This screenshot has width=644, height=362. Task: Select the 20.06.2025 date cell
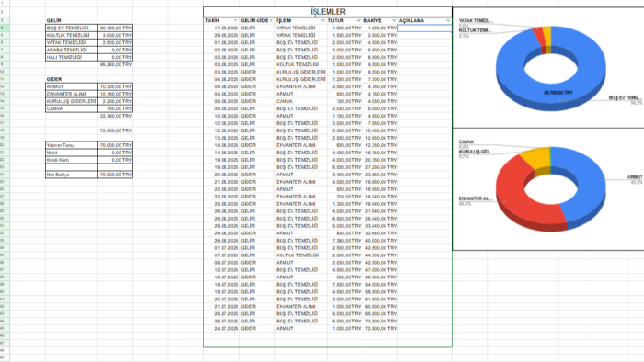[x=222, y=175]
